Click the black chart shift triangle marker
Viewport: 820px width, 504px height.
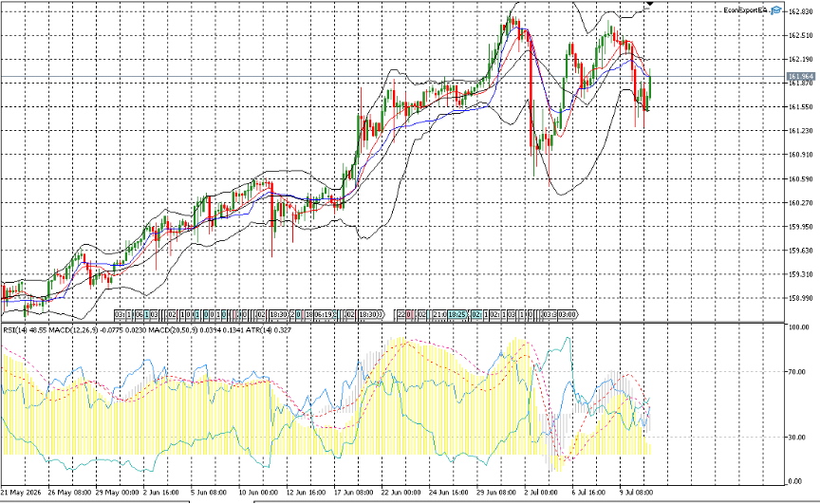click(650, 4)
